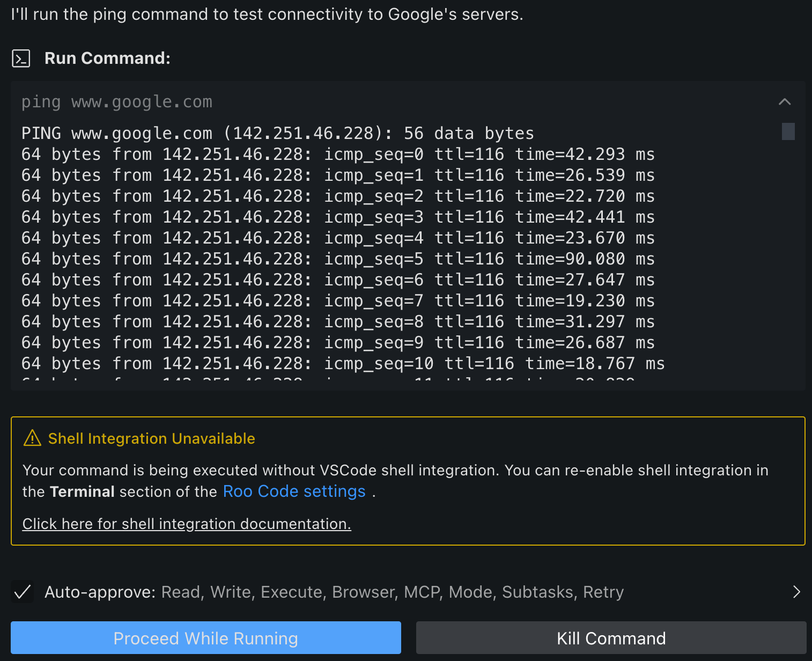This screenshot has height=661, width=812.
Task: Click the assistant message about testing connectivity
Action: coord(267,14)
